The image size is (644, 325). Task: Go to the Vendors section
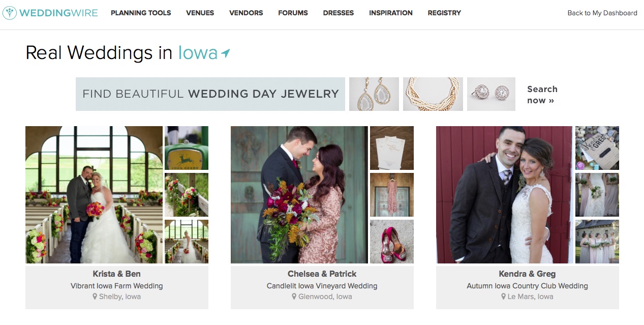click(246, 13)
